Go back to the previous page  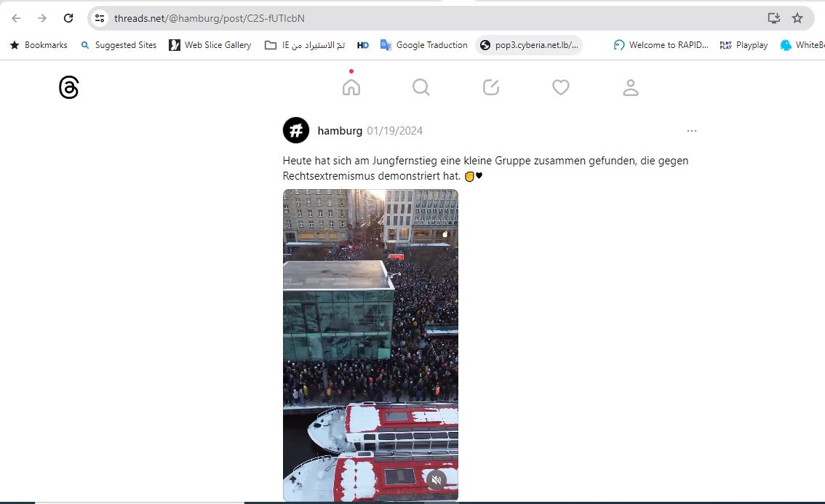(16, 18)
